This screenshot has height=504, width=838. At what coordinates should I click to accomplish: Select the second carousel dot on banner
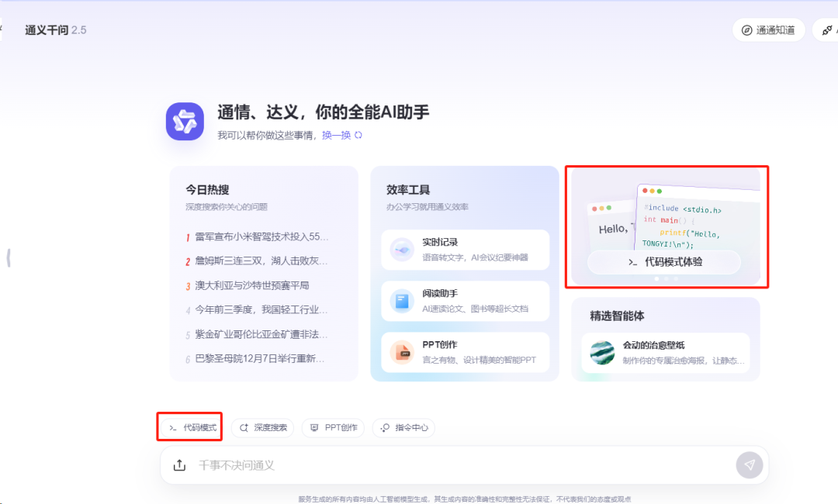click(666, 278)
